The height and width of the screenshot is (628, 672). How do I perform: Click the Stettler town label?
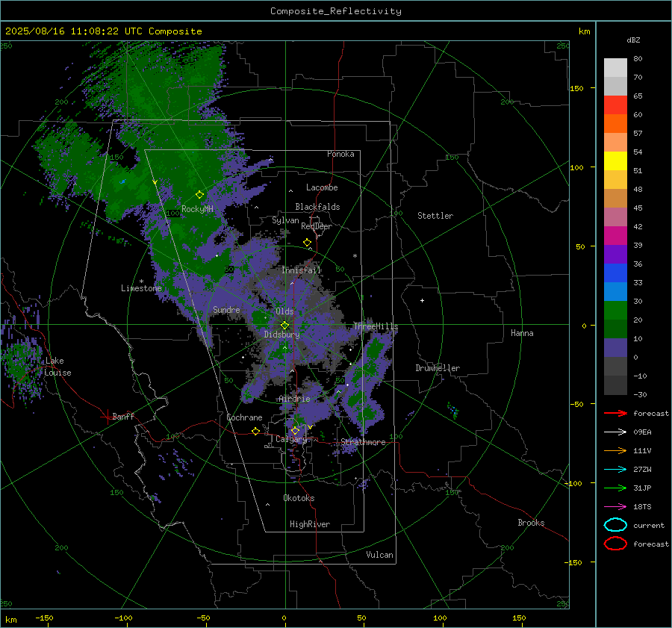tap(435, 216)
